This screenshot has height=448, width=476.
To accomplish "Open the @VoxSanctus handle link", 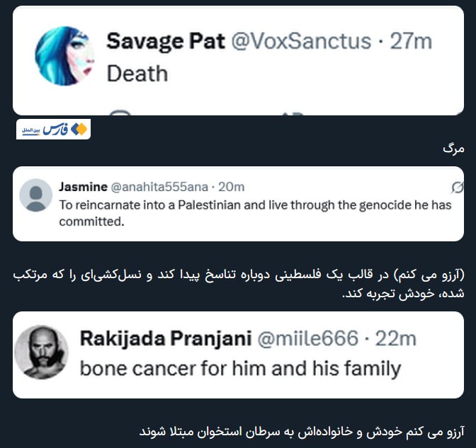I will click(x=301, y=41).
